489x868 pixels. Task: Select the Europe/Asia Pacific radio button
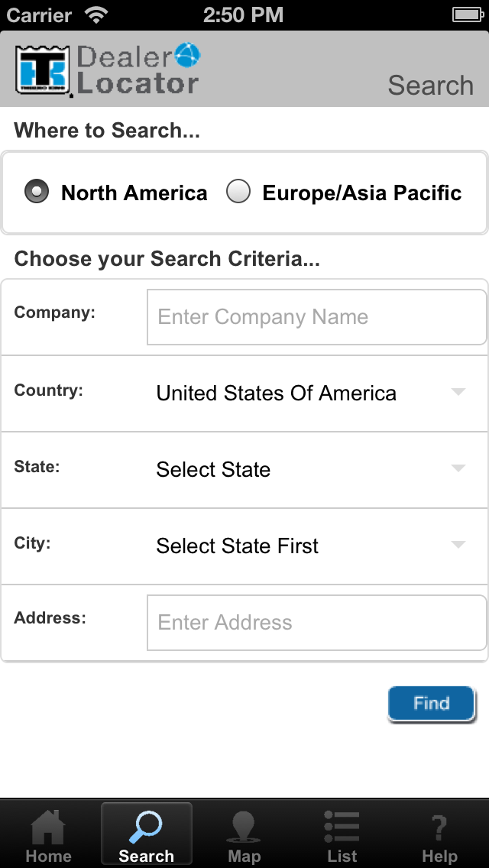[238, 192]
